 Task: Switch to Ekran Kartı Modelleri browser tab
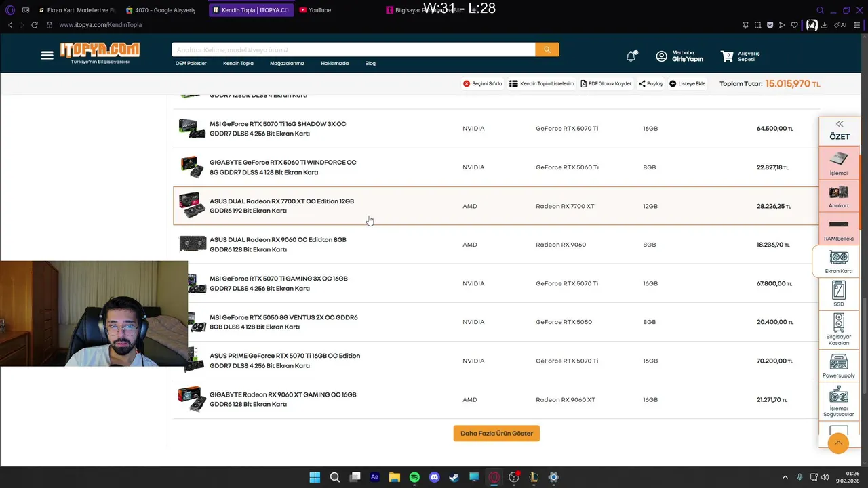click(77, 10)
